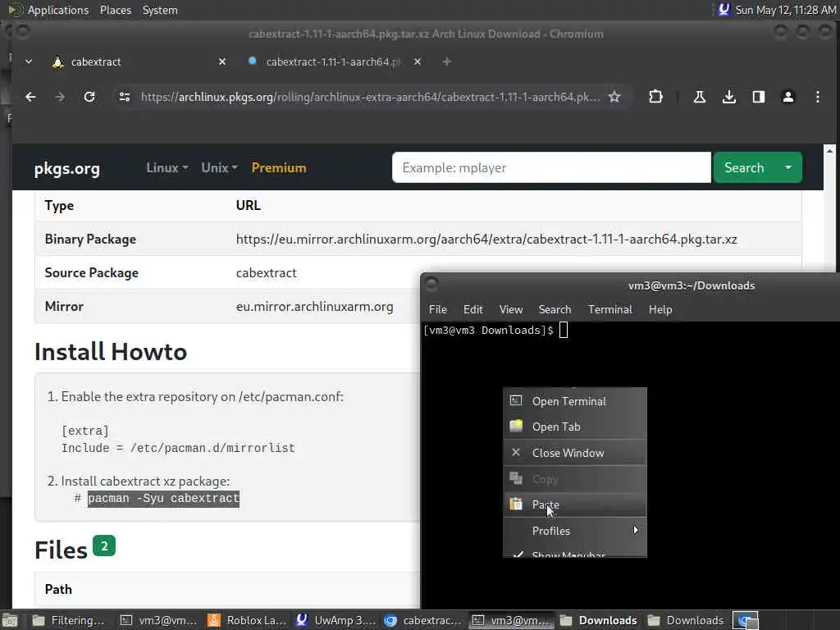Click eu.mirror.archlinuxarm.org mirror text

(314, 307)
